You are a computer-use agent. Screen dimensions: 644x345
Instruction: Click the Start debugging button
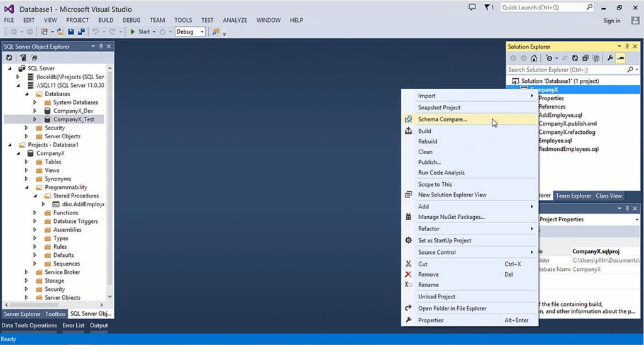(x=140, y=31)
